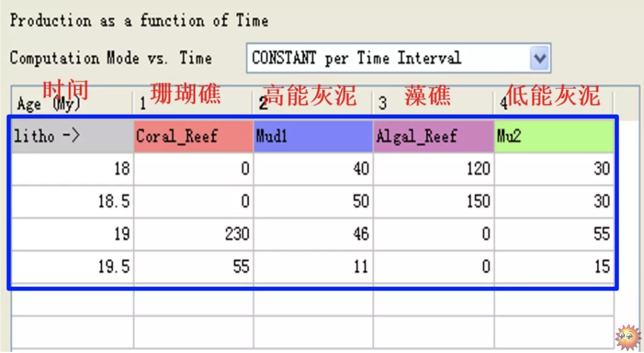Click Algal_Reef value 0 in row 19
The width and height of the screenshot is (644, 353).
(434, 234)
